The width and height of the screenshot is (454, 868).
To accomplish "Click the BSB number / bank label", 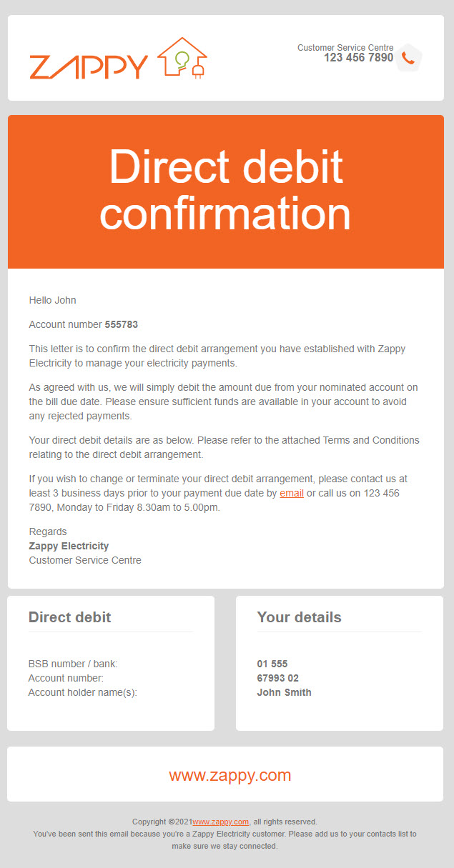I will coord(73,664).
